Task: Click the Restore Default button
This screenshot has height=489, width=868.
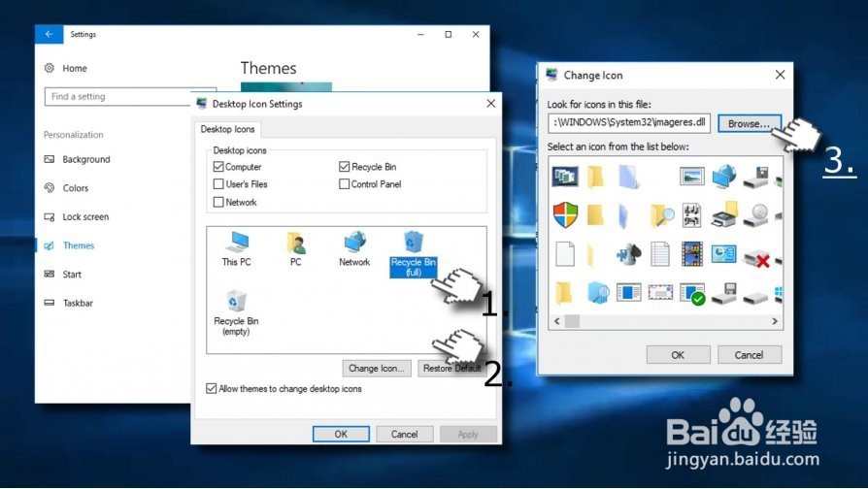Action: click(452, 369)
